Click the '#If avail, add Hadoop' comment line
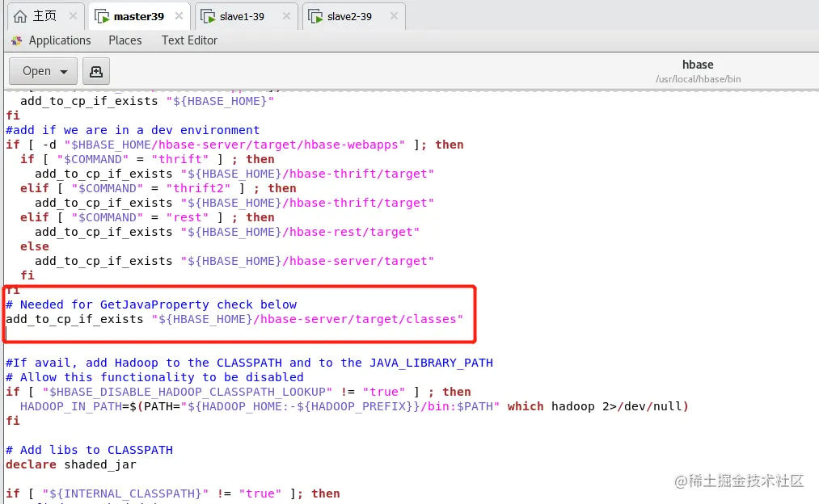This screenshot has width=819, height=504. 249,363
